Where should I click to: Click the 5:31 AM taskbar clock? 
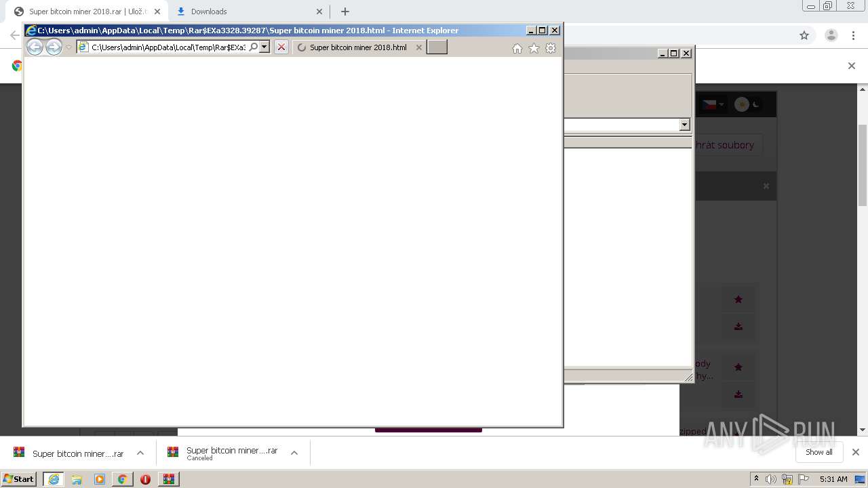coord(833,479)
